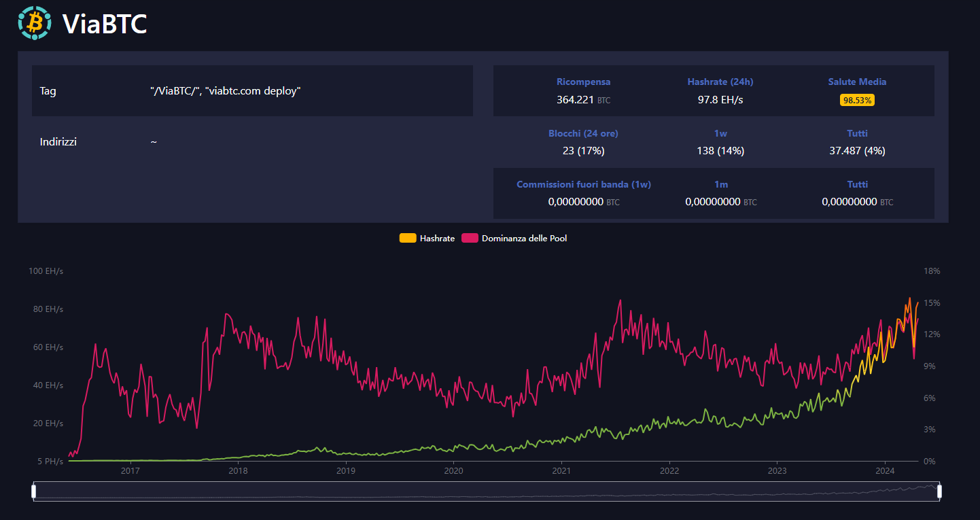Click the 9% right axis label
This screenshot has height=520, width=980.
(930, 366)
